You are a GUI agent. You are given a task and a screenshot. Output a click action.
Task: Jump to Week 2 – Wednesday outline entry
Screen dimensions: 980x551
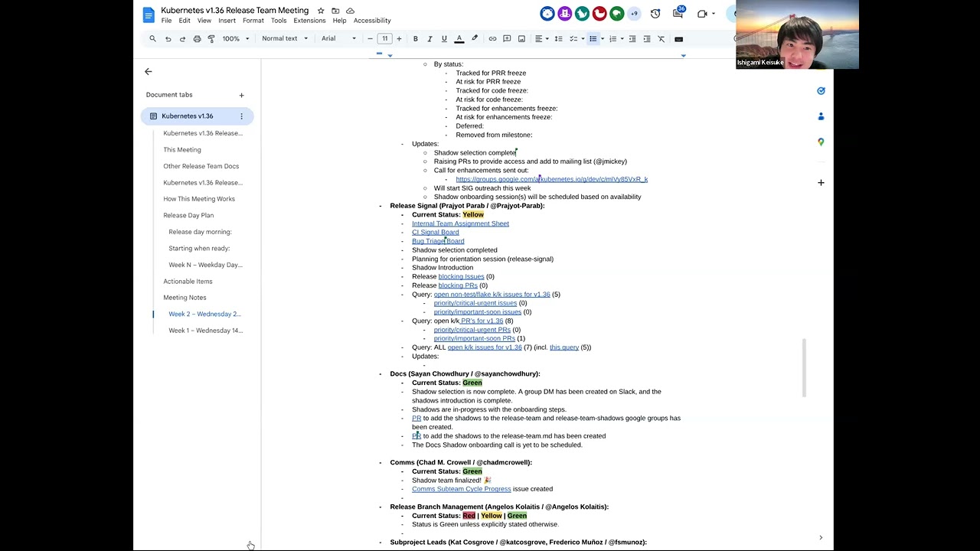click(204, 315)
